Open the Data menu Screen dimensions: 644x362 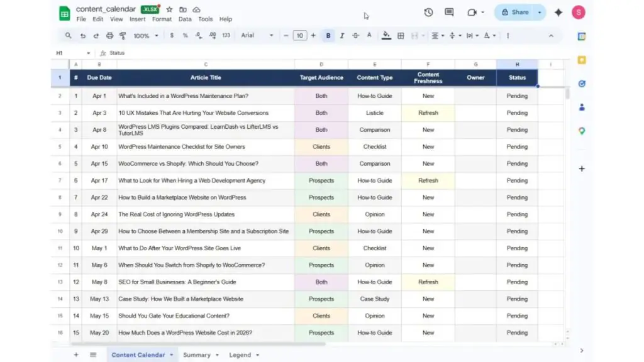(185, 19)
